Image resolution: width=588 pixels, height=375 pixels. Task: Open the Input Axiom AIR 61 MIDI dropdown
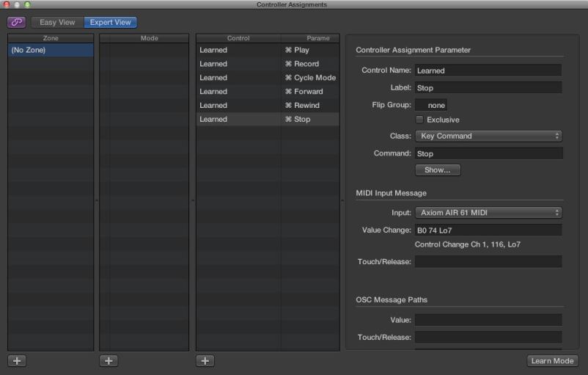click(488, 213)
